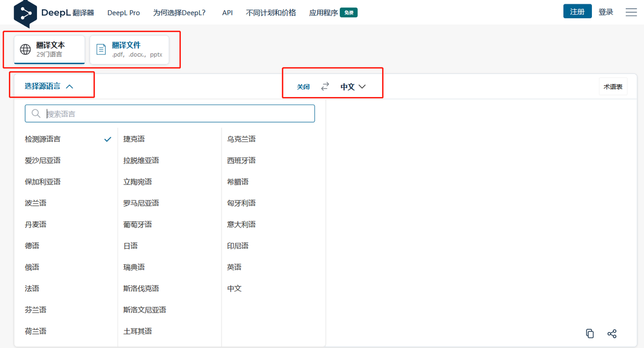644x348 pixels.
Task: Open the API menu item
Action: [228, 12]
